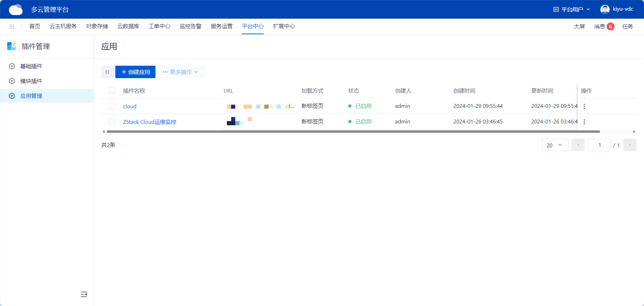Switch to the 监控告警 tab
The image size is (644, 306).
coord(190,26)
